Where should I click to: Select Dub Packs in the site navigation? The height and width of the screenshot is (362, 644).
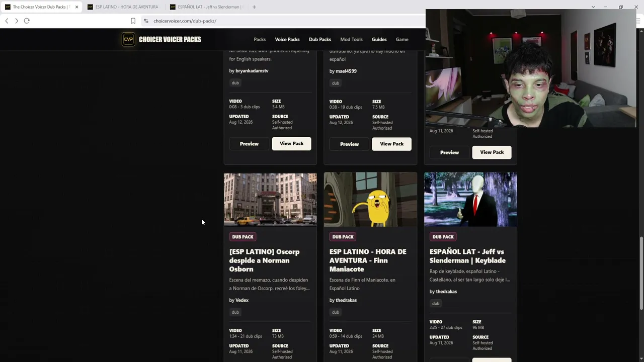(320, 39)
